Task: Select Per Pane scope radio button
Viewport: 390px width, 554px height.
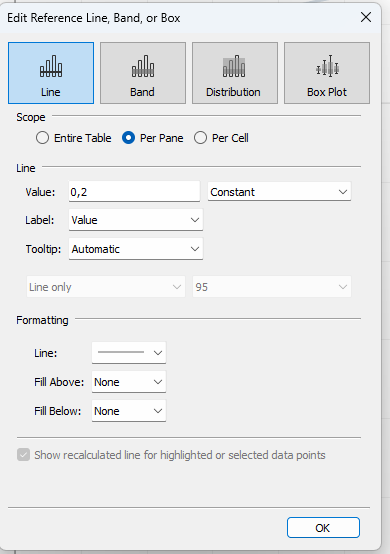Action: pos(128,138)
